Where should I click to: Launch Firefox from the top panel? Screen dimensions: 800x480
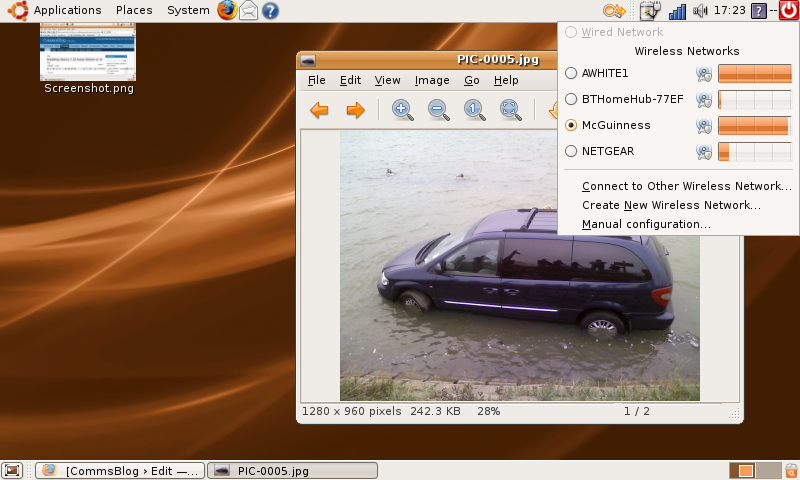click(x=227, y=10)
